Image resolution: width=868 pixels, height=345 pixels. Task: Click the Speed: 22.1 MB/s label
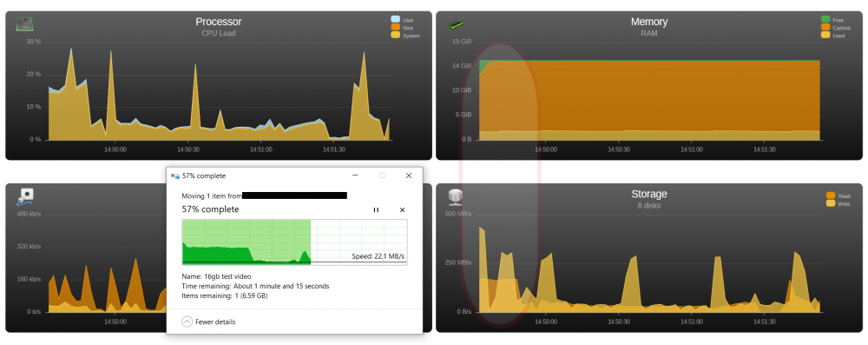coord(378,256)
